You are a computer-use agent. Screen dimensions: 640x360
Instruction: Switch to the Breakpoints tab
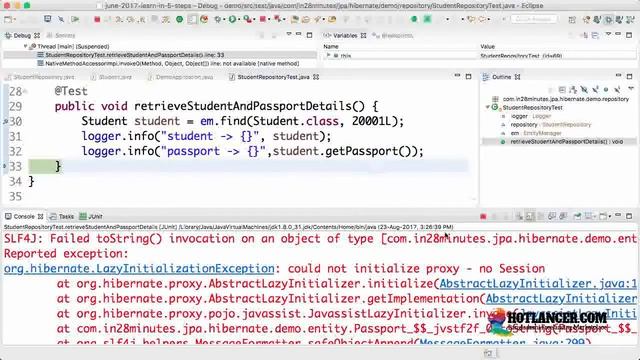tap(393, 36)
